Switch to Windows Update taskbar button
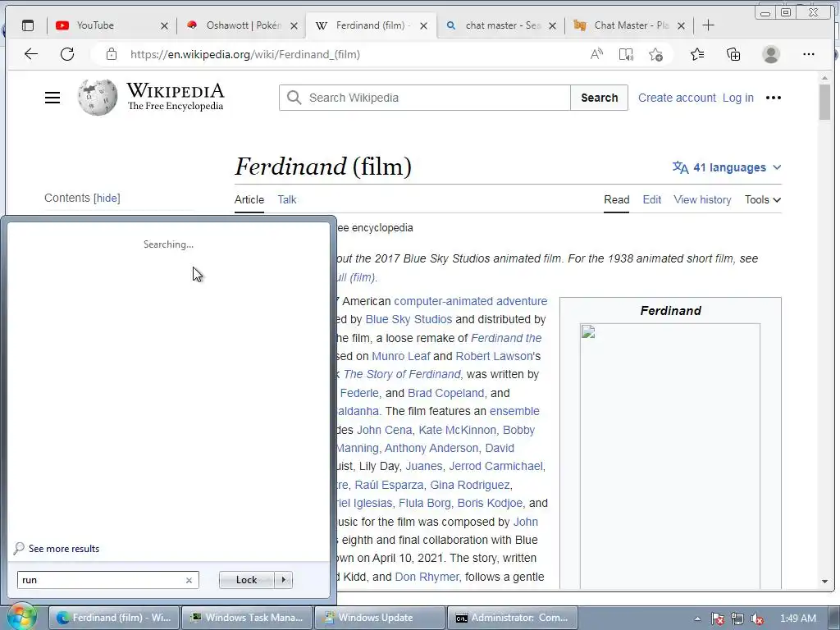Image resolution: width=840 pixels, height=630 pixels. tap(380, 618)
